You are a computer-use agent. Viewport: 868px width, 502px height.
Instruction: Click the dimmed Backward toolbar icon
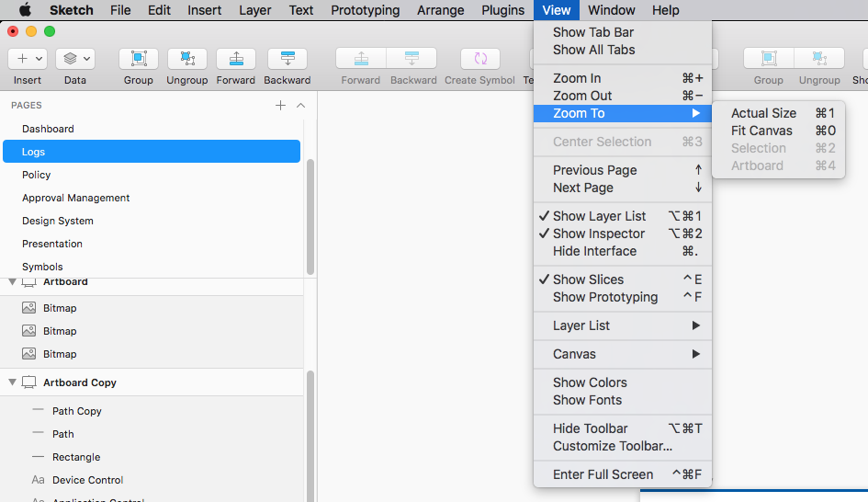coord(411,58)
